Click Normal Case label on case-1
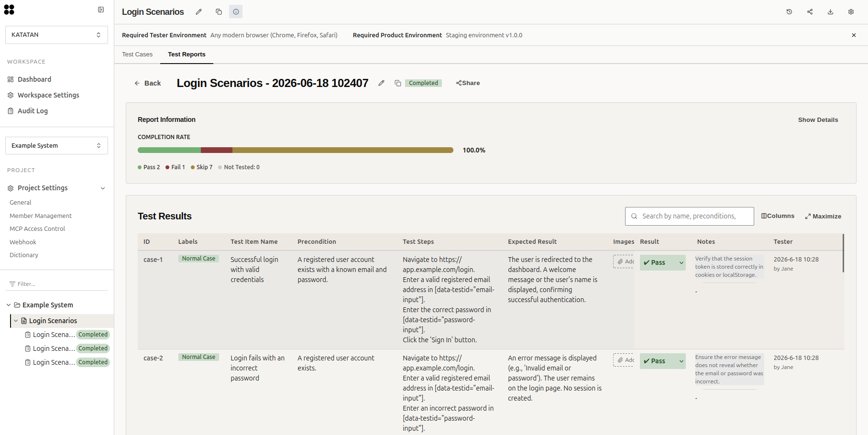 [198, 259]
